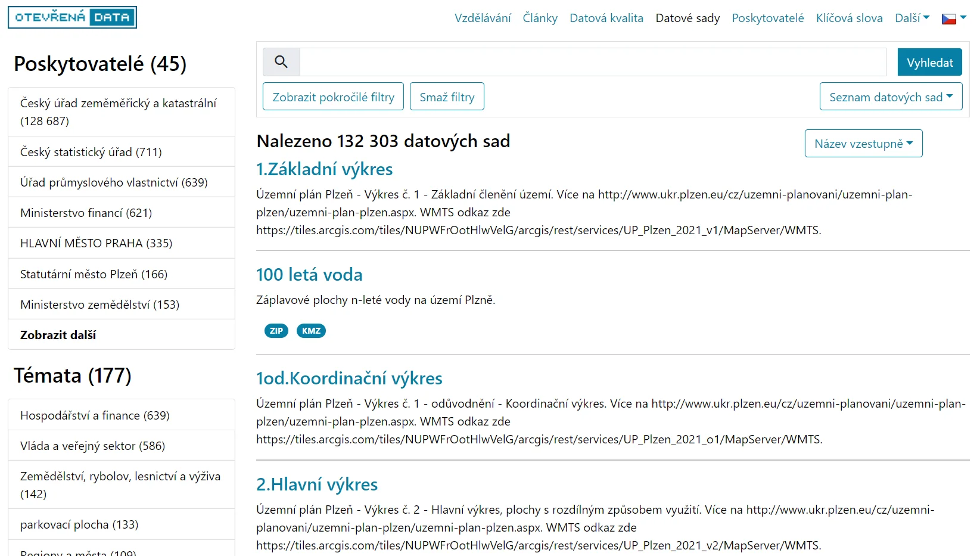Navigate to Klíčová slova page

tap(849, 18)
